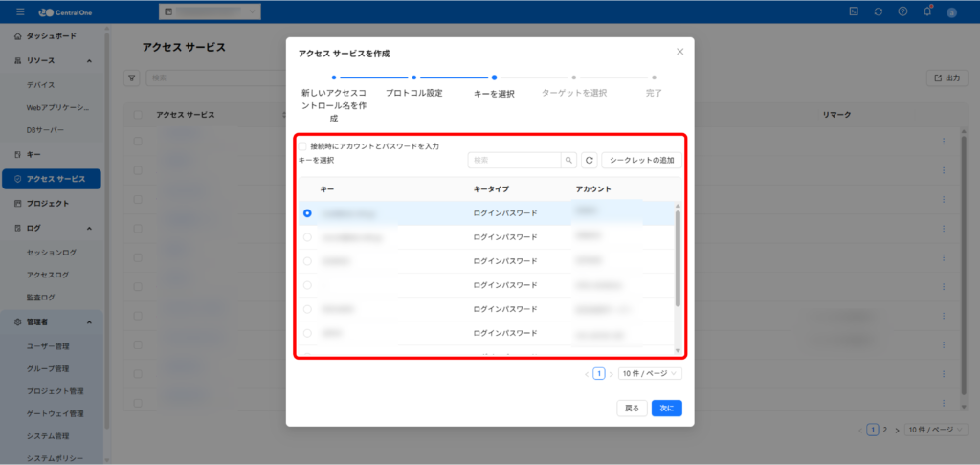
Task: Click the sync icon in top bar
Action: click(x=879, y=11)
